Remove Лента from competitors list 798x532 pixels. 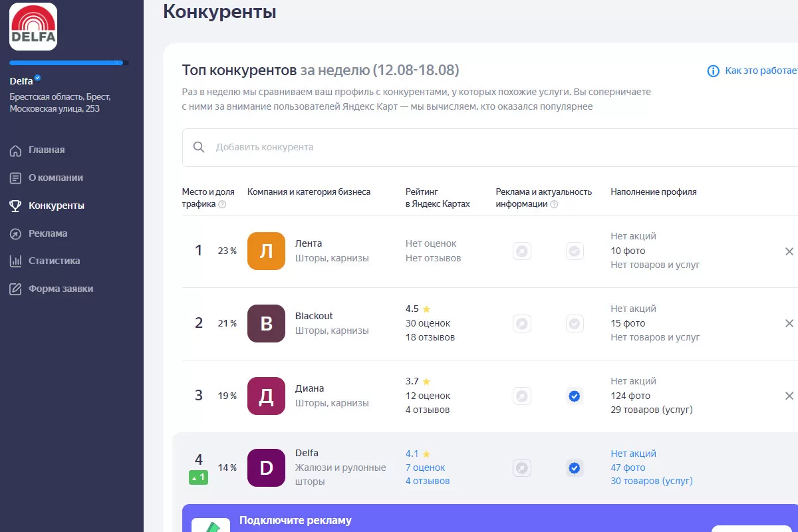coord(789,251)
